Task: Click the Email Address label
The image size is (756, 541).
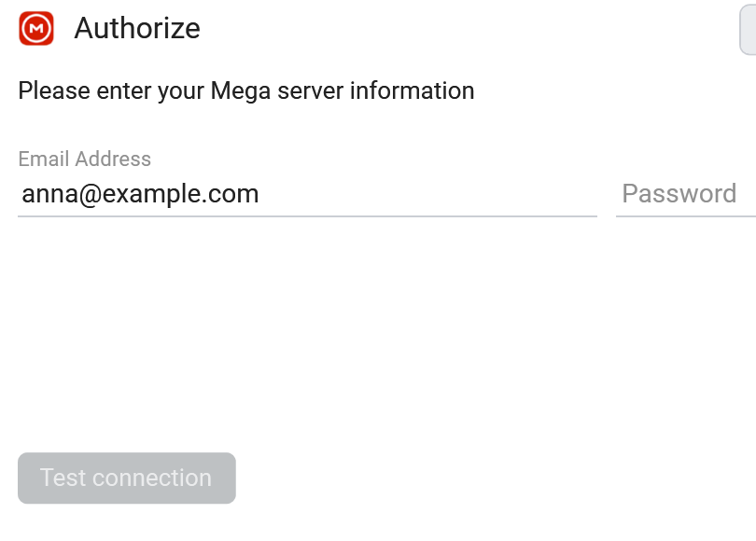Action: coord(84,159)
